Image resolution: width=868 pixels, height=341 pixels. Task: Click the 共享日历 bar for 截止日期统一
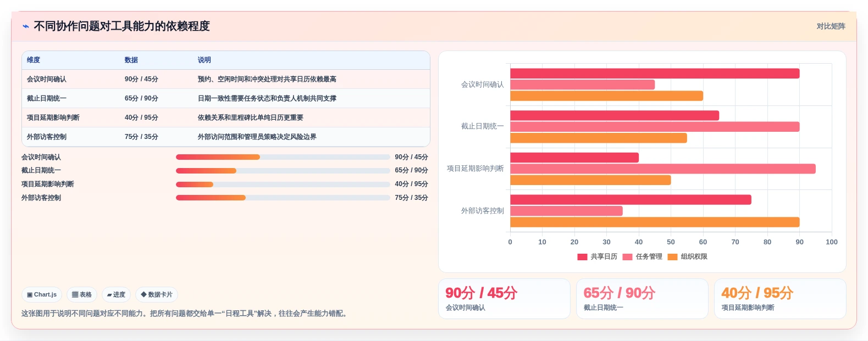[615, 115]
